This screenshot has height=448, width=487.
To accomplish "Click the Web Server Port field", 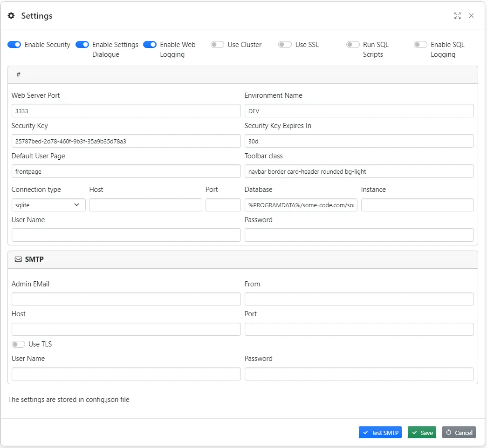I will pos(126,111).
